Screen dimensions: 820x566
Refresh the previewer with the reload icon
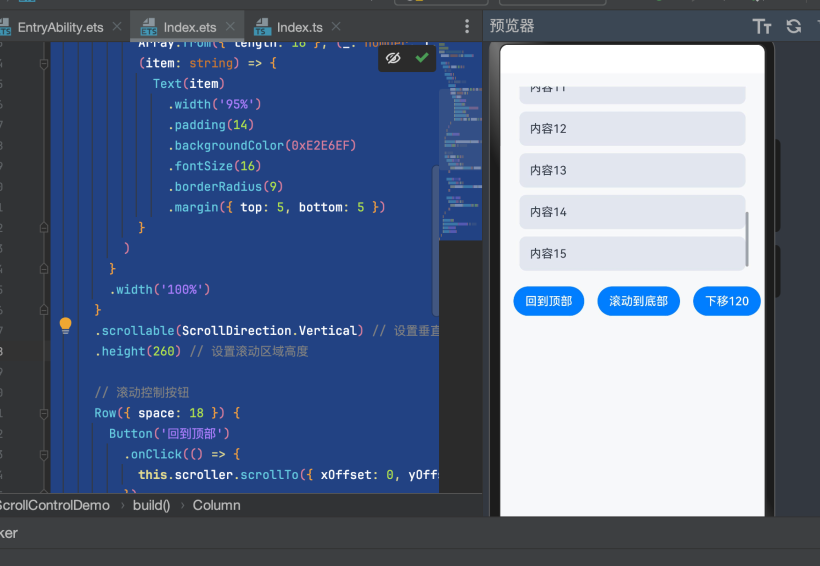point(793,26)
